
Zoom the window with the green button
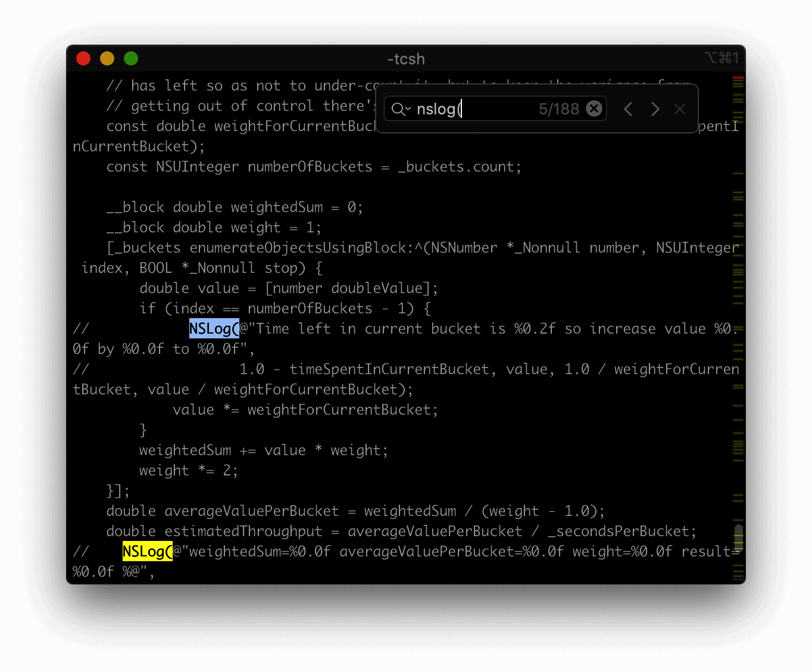point(131,58)
